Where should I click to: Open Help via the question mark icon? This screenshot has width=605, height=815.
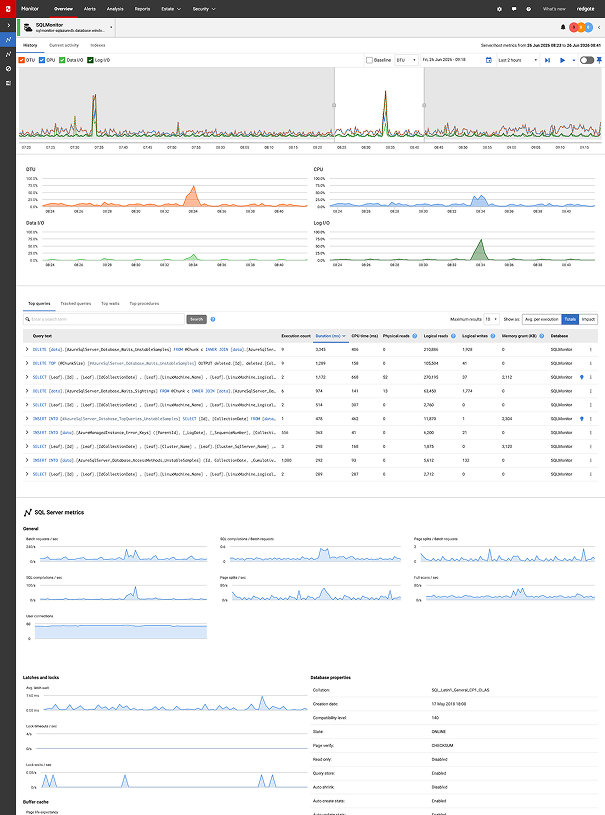529,9
